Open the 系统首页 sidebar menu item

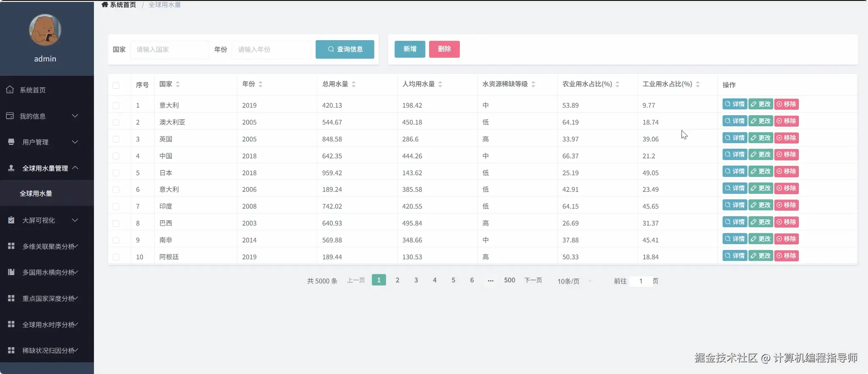[47, 90]
